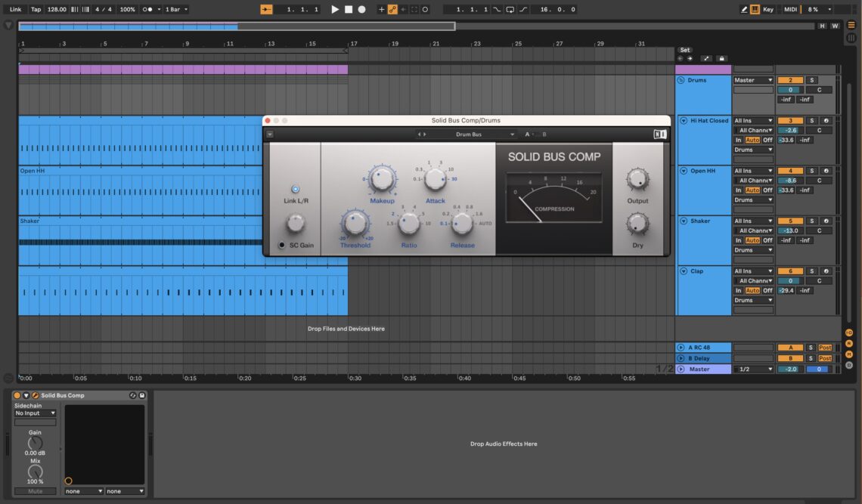The height and width of the screenshot is (504, 862).
Task: Open the quantization 1 Bar dropdown
Action: coord(176,9)
